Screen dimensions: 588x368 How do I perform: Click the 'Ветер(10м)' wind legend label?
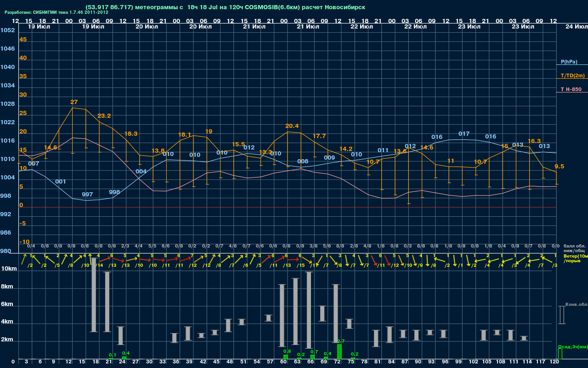point(575,256)
